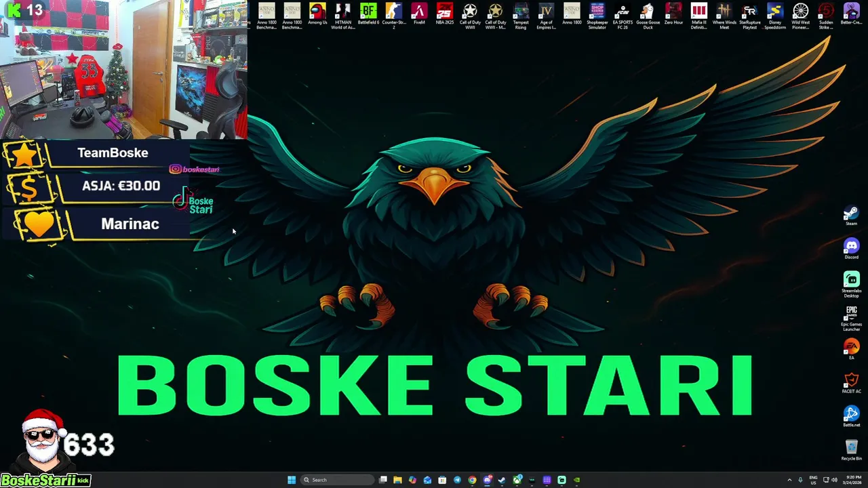
Task: Open the ENG US language switcher
Action: 813,480
